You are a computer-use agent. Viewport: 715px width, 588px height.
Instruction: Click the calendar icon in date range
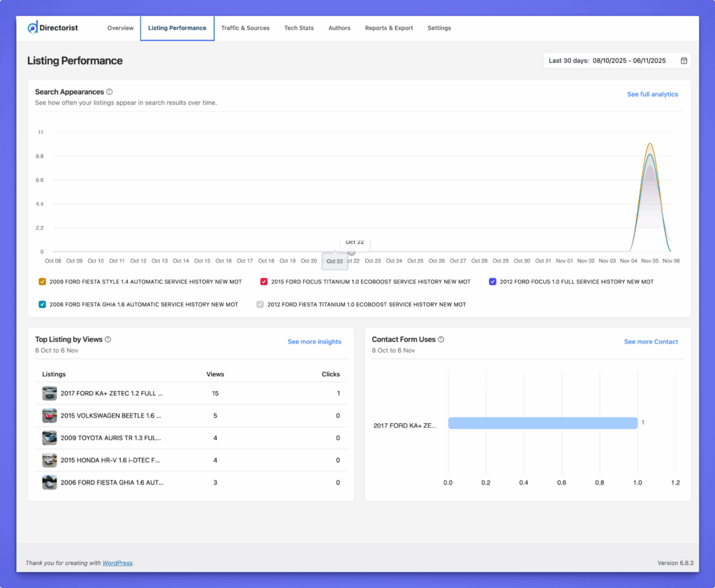684,61
